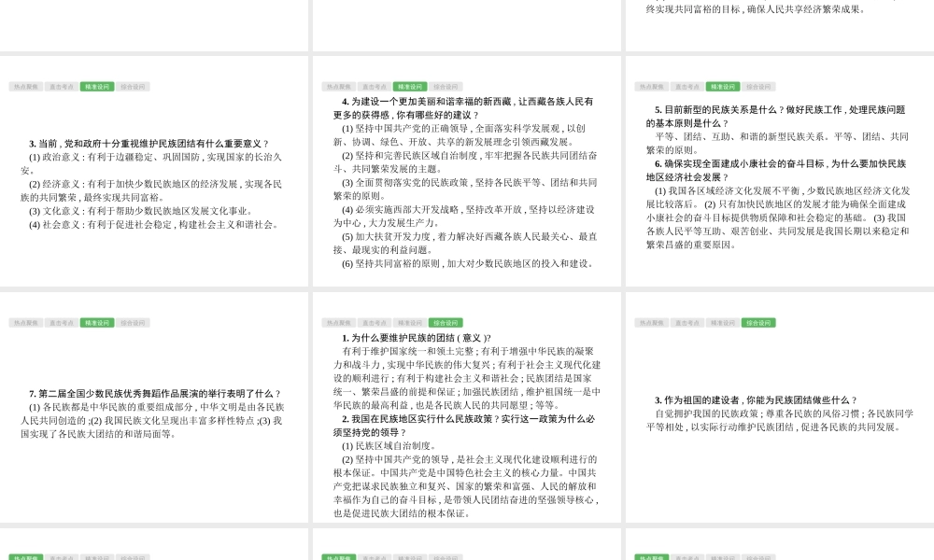The image size is (934, 560).
Task: Click the line (3) 文化意义
Action: pos(141,211)
